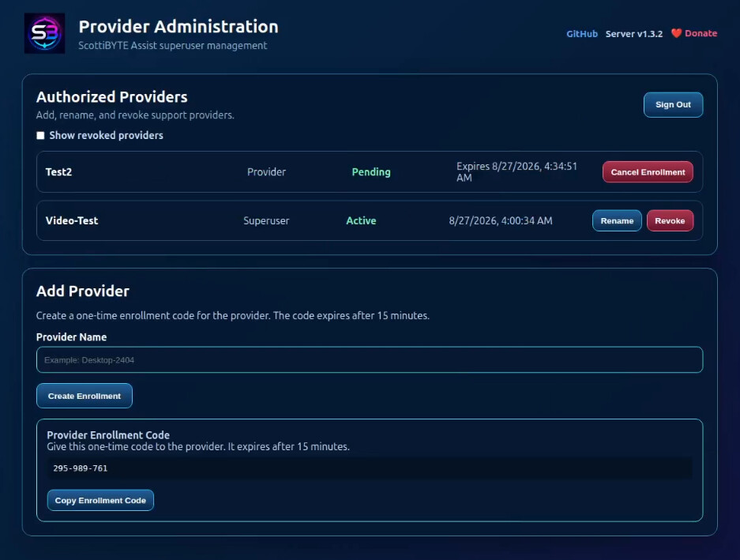The height and width of the screenshot is (560, 740).
Task: Click the Active status of Video-Test
Action: click(361, 220)
